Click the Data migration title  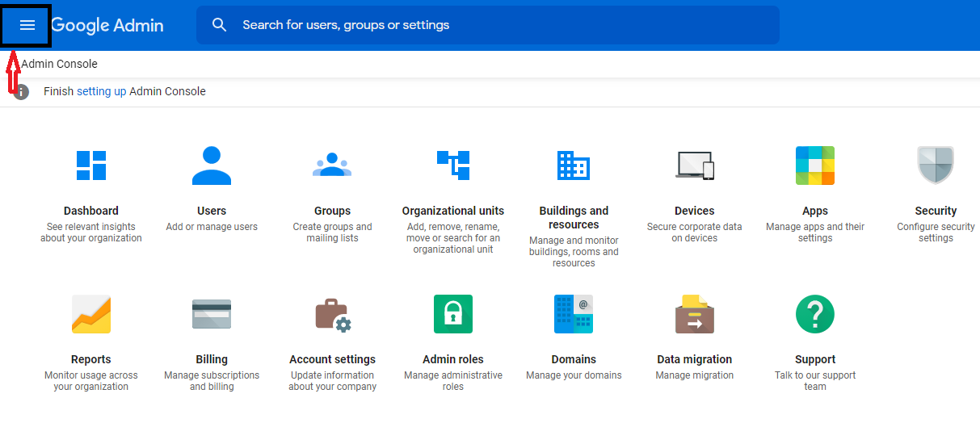click(695, 359)
